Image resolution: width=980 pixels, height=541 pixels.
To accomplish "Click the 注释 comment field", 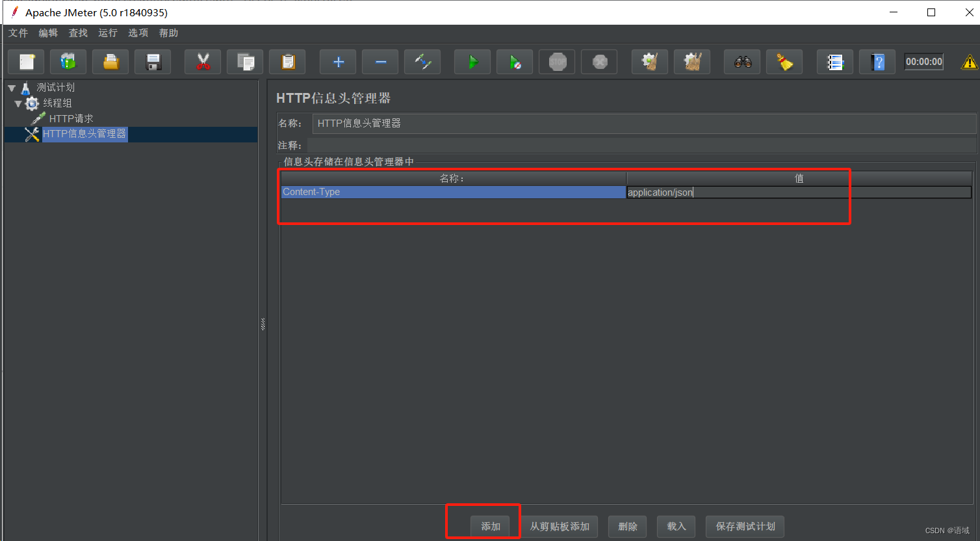I will point(641,145).
